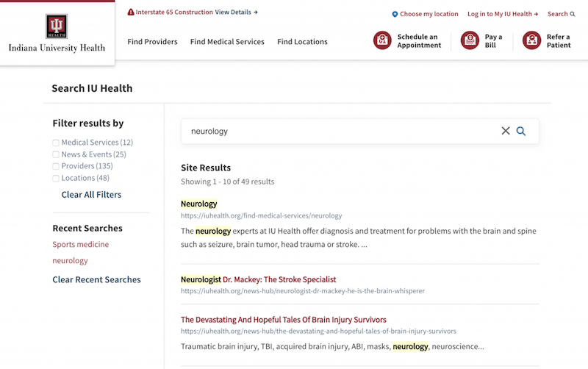Select recent search Sports medicine
The width and height of the screenshot is (588, 369).
(81, 244)
